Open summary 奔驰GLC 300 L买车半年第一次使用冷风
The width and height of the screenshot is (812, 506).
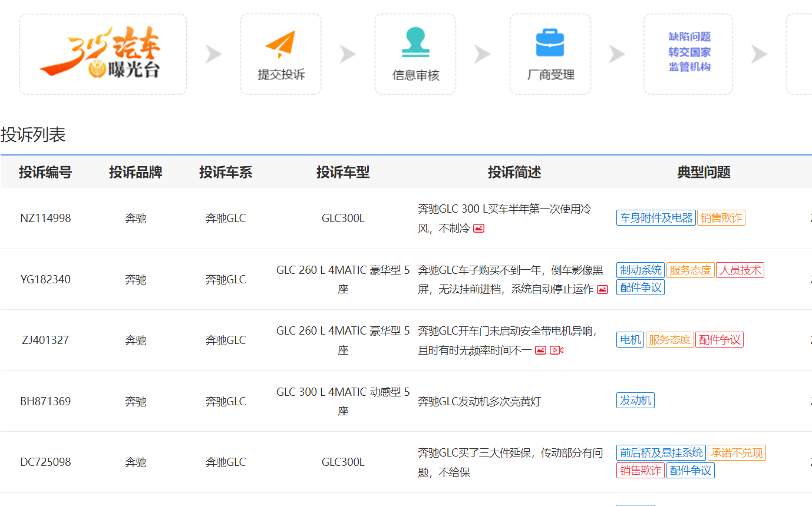tap(504, 219)
